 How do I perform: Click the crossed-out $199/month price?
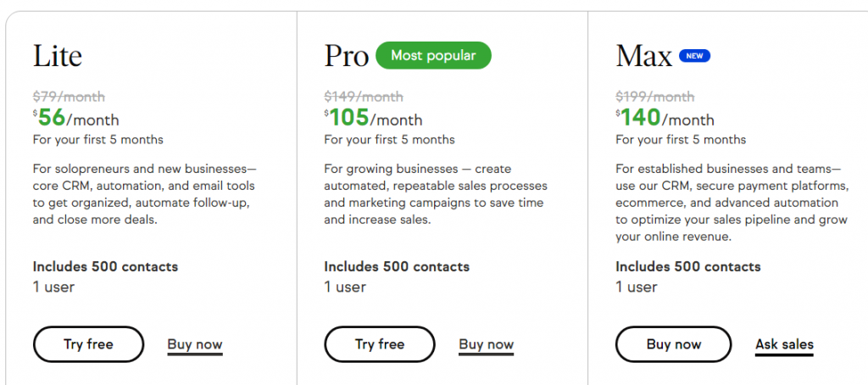pyautogui.click(x=655, y=97)
